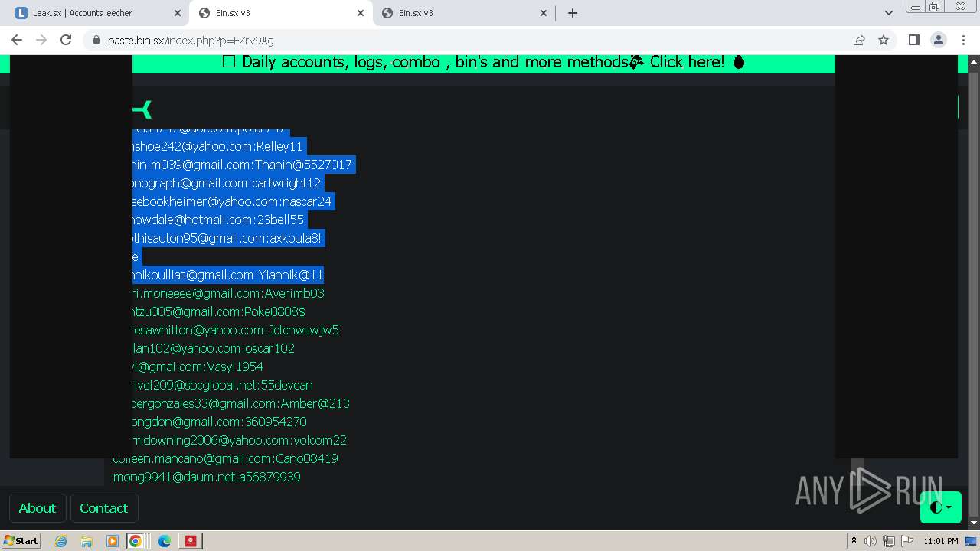Screen dimensions: 980x551
Task: Close the active Bin.sx v3 tab
Action: pyautogui.click(x=361, y=13)
